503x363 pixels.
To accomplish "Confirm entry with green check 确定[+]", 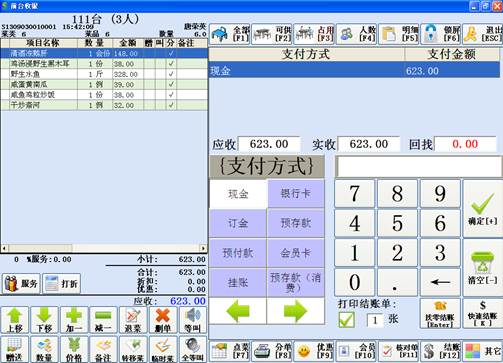I will pyautogui.click(x=483, y=208).
